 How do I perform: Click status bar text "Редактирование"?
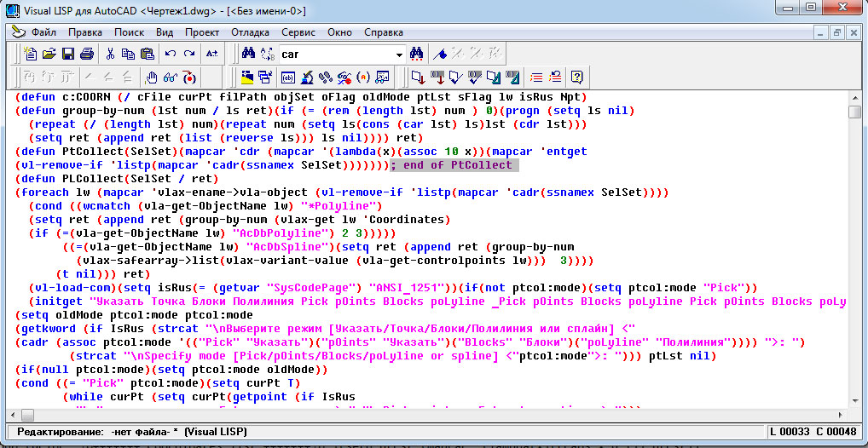coord(60,432)
